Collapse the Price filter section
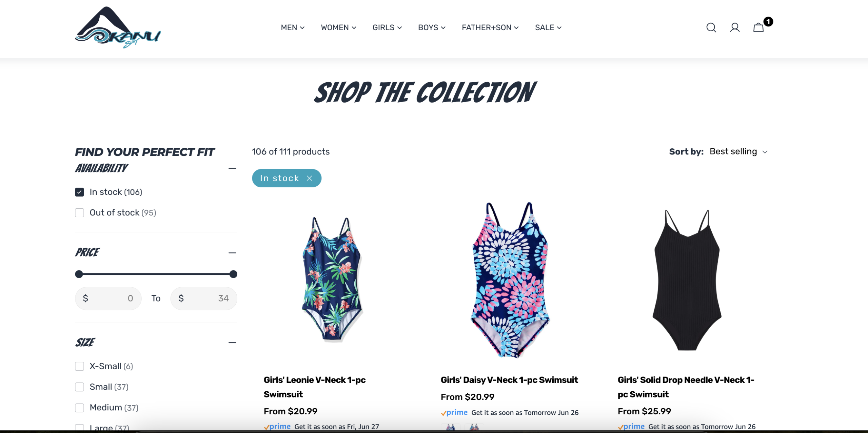868x433 pixels. [232, 253]
